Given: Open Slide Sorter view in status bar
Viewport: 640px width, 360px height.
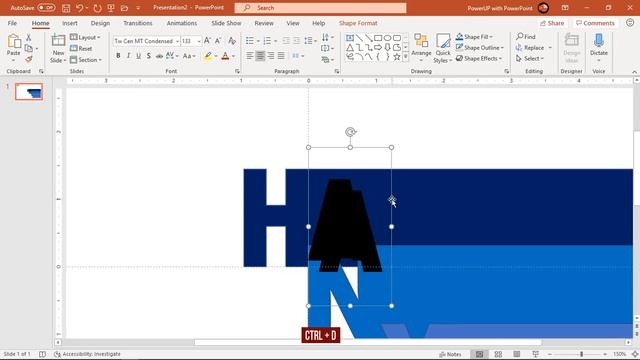Looking at the screenshot, I should pyautogui.click(x=498, y=354).
